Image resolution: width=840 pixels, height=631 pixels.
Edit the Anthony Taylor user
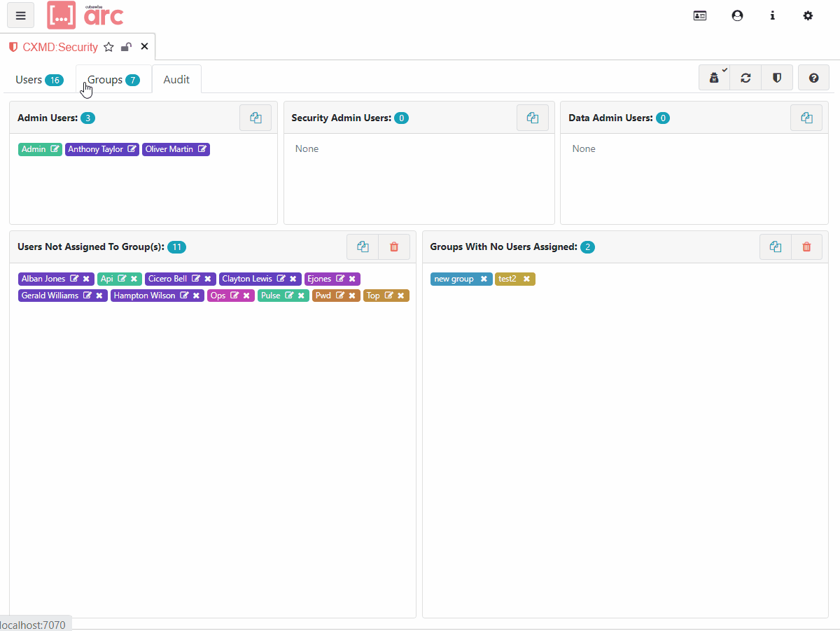[132, 149]
